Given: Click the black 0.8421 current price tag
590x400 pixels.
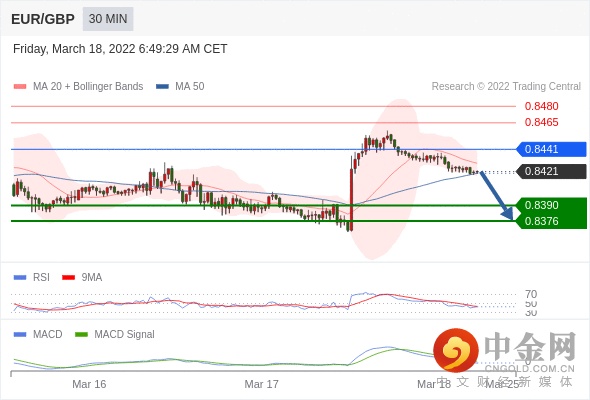Looking at the screenshot, I should click(551, 172).
